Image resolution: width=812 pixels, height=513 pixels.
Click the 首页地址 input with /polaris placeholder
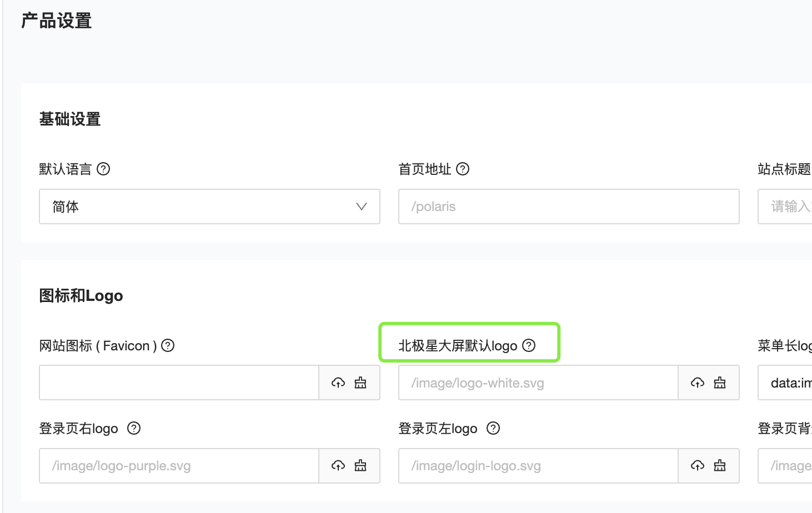click(569, 207)
